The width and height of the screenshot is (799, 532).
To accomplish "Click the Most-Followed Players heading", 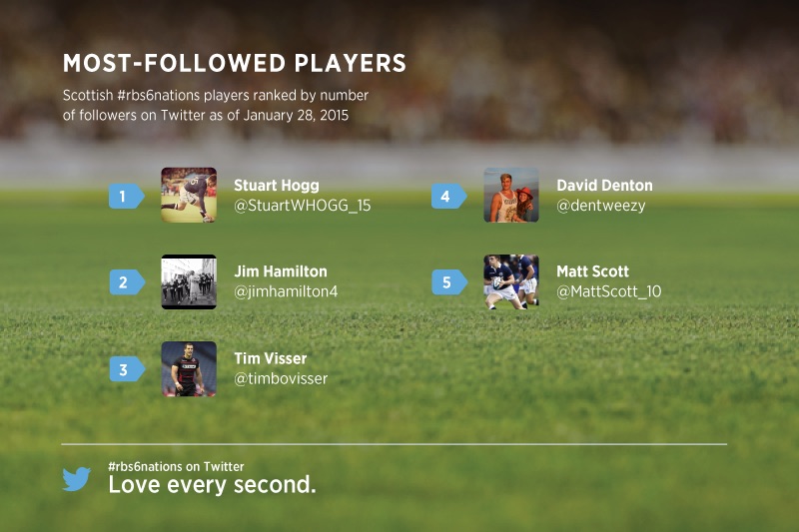I will 235,64.
